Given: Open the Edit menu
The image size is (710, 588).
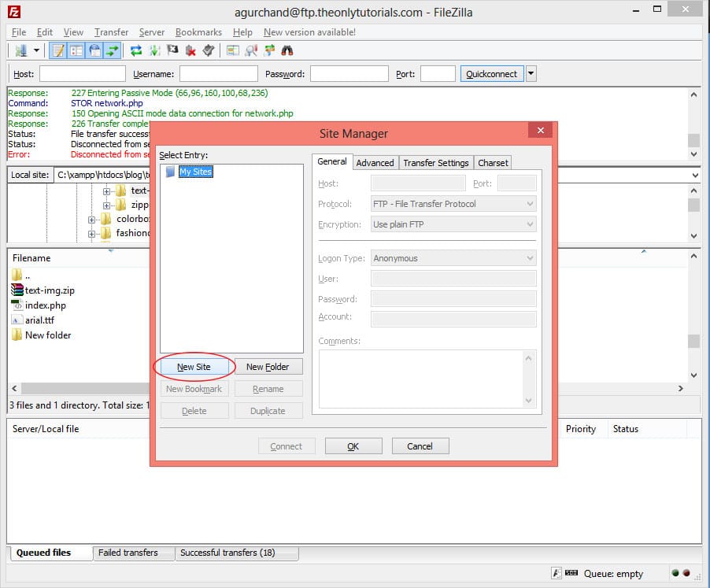Looking at the screenshot, I should [44, 32].
